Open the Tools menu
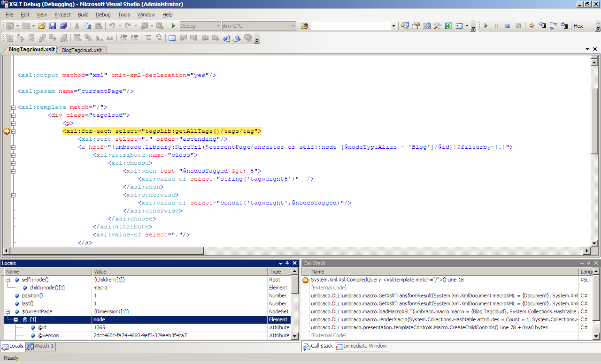 [x=124, y=15]
